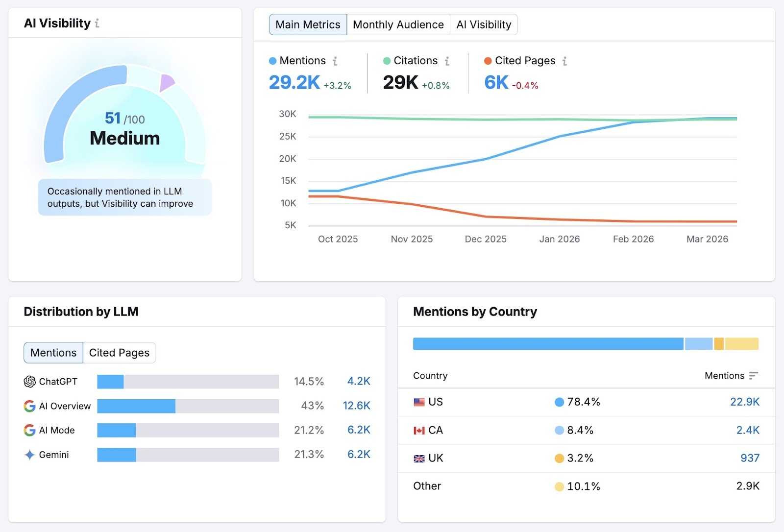This screenshot has height=532, width=784.
Task: Open the 22.9K US mentions link
Action: 744,402
